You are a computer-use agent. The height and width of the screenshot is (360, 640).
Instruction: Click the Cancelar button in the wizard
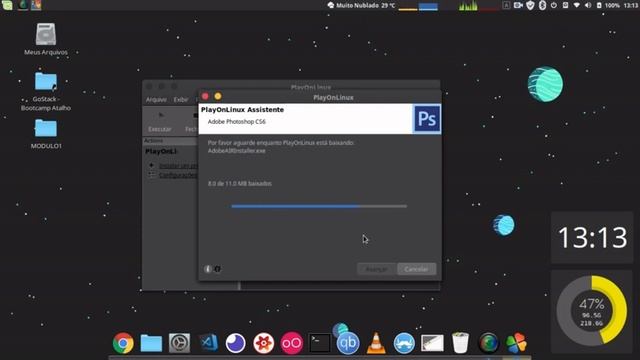coord(416,269)
